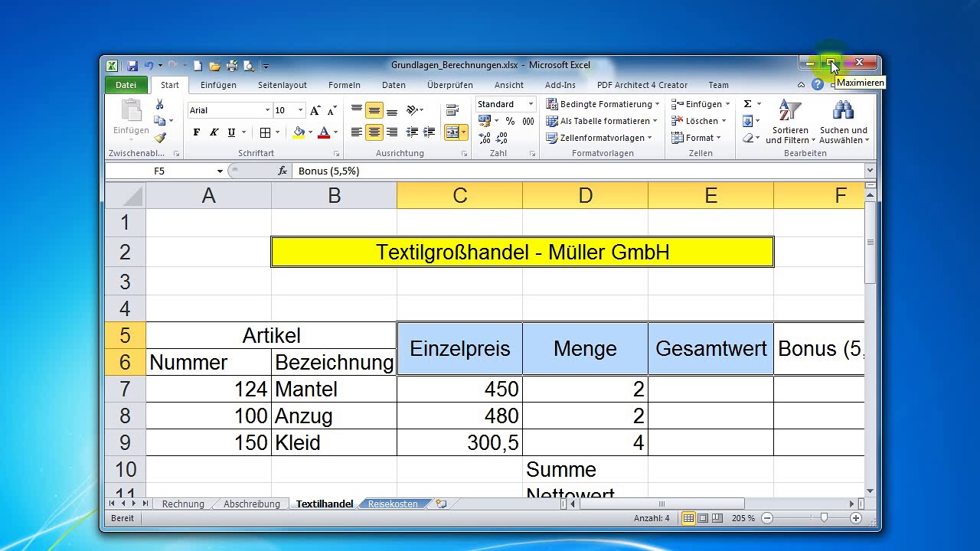Image resolution: width=980 pixels, height=551 pixels.
Task: Open the Format cells dropdown
Action: click(697, 138)
